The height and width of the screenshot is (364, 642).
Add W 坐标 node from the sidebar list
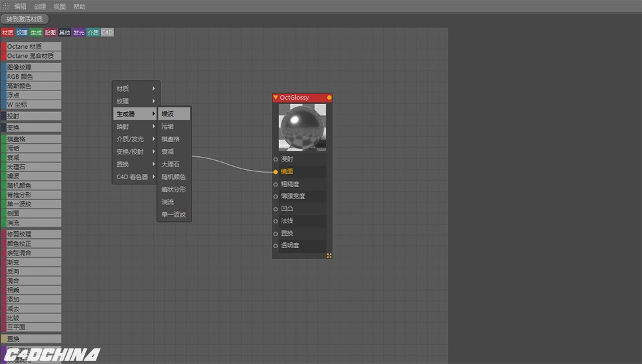pyautogui.click(x=31, y=104)
